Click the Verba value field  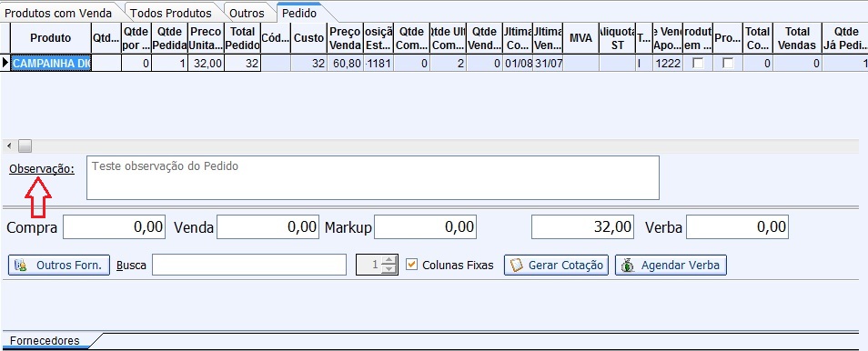(737, 227)
